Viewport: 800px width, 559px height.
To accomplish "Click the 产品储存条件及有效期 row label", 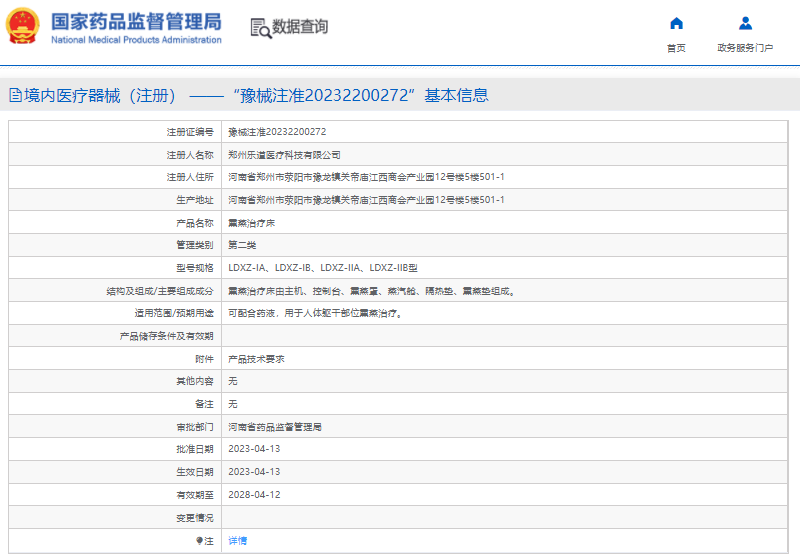I will 166,336.
